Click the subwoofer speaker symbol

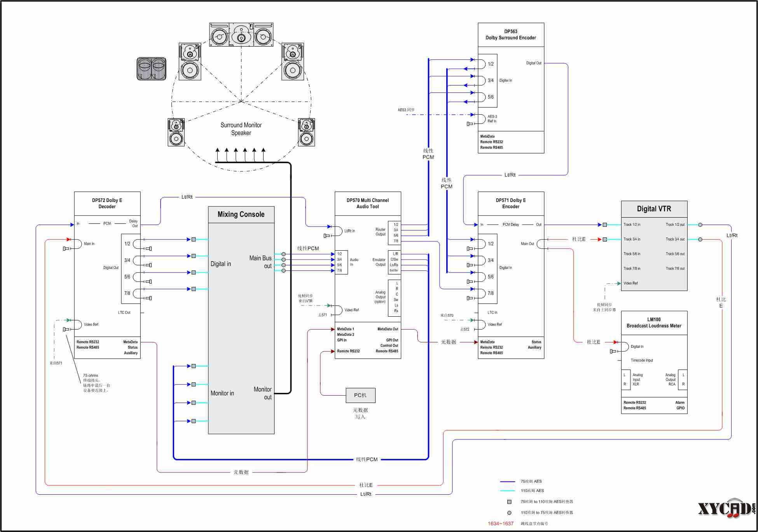[x=152, y=69]
